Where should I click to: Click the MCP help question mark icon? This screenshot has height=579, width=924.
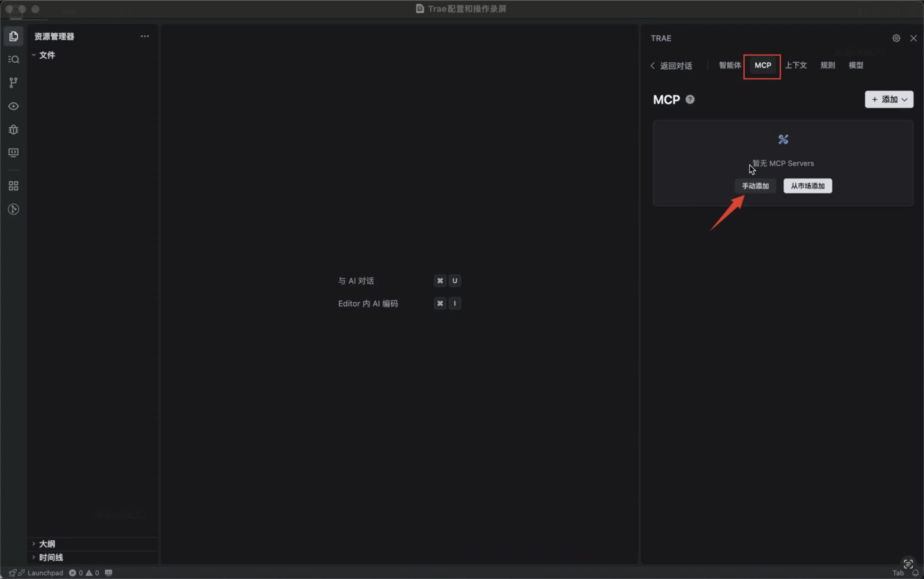[x=690, y=99]
